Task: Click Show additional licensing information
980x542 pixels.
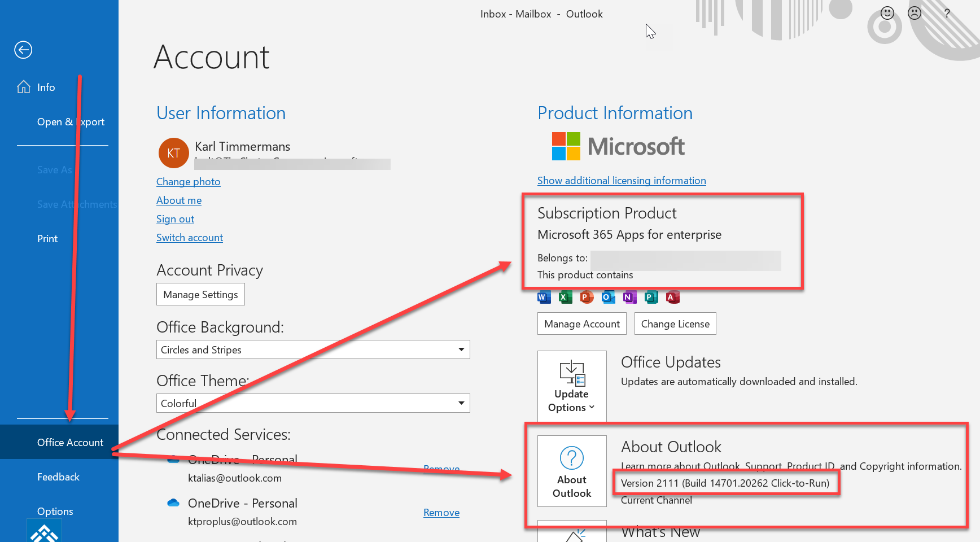Action: pyautogui.click(x=622, y=180)
